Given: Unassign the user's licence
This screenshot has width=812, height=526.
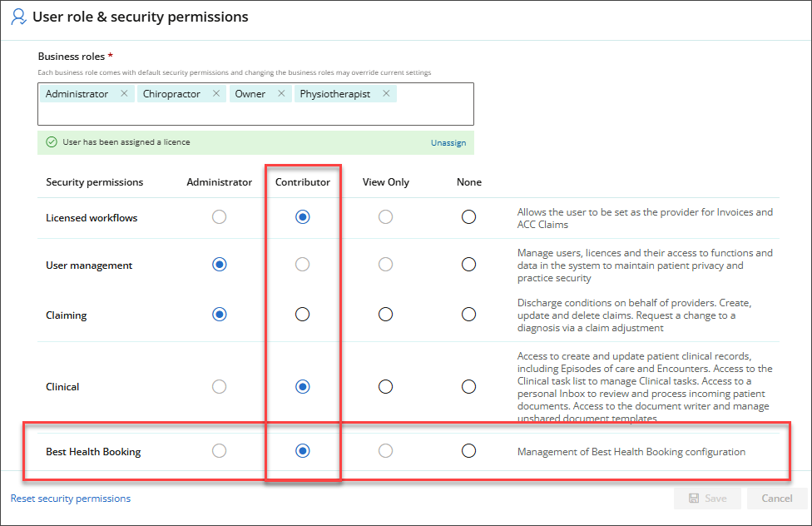Looking at the screenshot, I should point(448,142).
